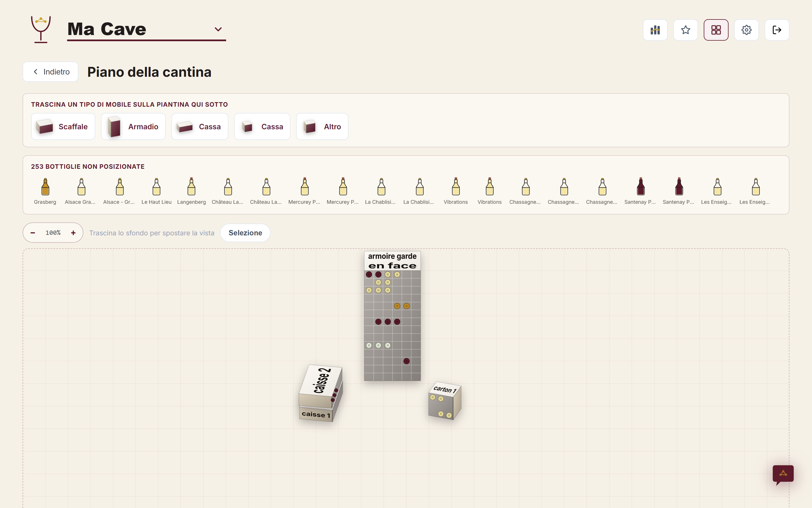Enable the Selezione mode
The width and height of the screenshot is (812, 508).
245,233
